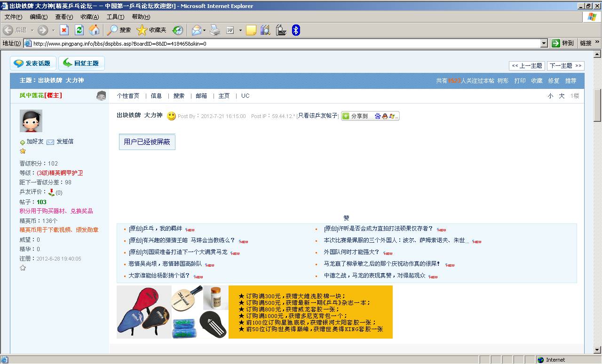Click the Print toolbar icon
The width and height of the screenshot is (602, 364).
pos(214,30)
